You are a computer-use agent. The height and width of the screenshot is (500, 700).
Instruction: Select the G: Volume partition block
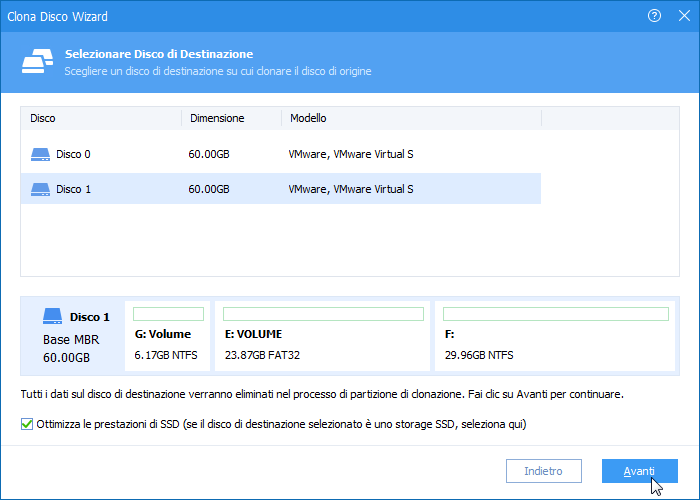168,343
